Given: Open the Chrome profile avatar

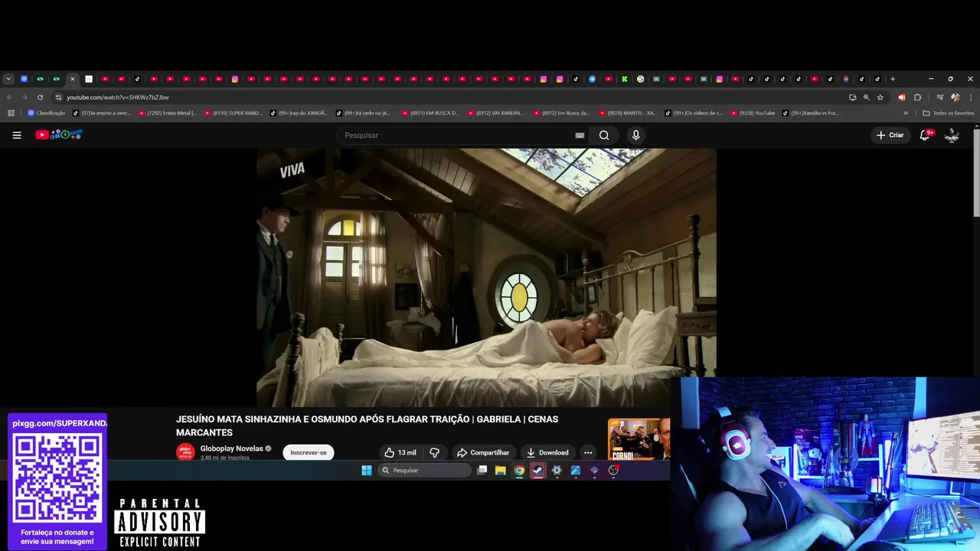Looking at the screenshot, I should pyautogui.click(x=955, y=97).
